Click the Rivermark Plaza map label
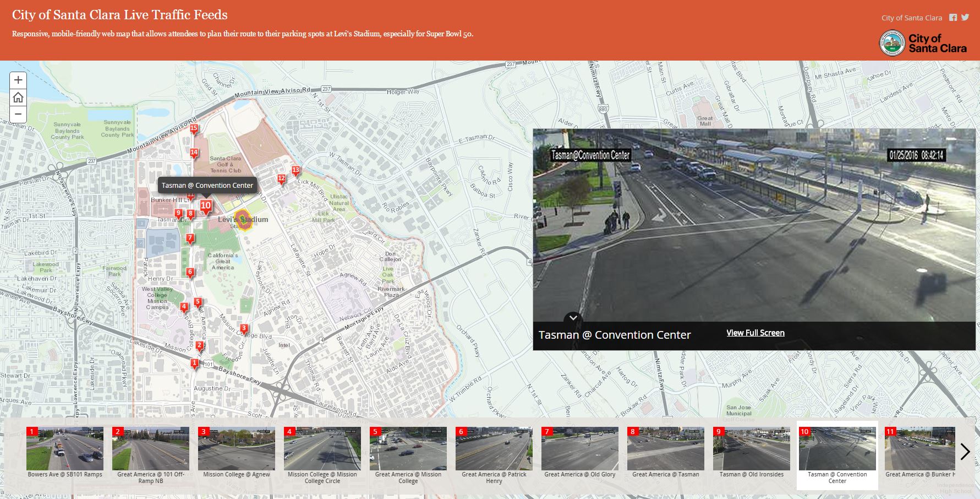Image resolution: width=980 pixels, height=499 pixels. click(x=391, y=292)
